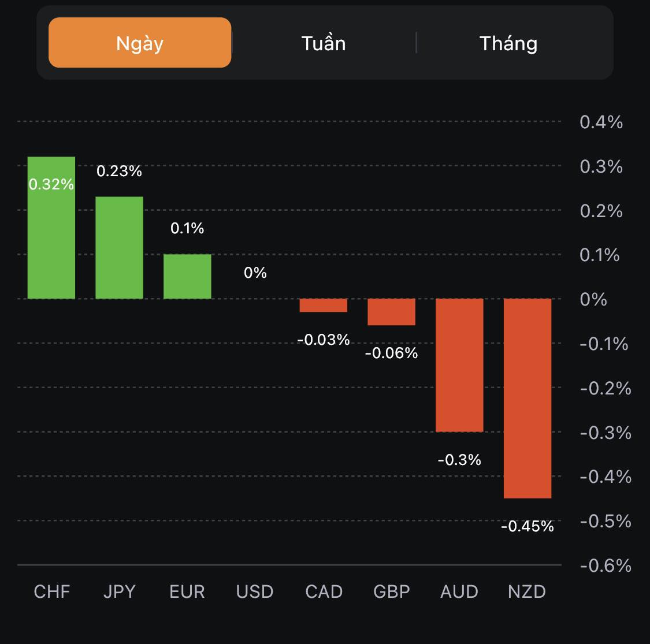The image size is (650, 644).
Task: Tap the CHF axis label
Action: 52,591
